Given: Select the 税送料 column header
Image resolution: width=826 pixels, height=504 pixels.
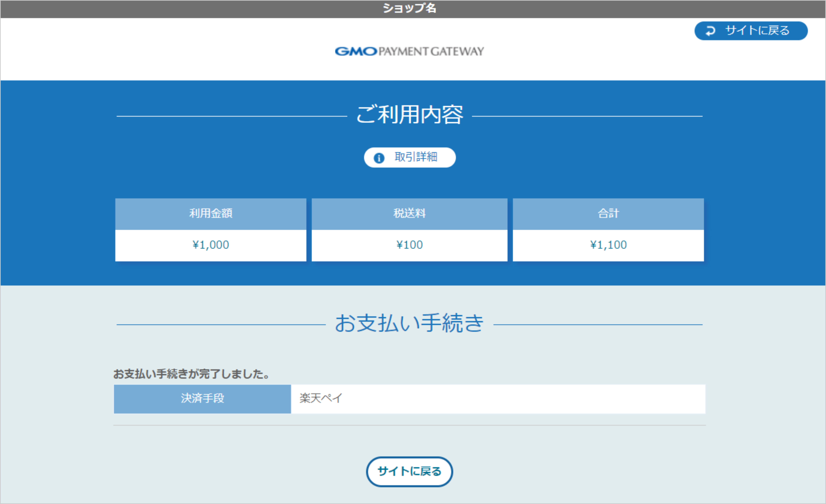Looking at the screenshot, I should [x=409, y=213].
